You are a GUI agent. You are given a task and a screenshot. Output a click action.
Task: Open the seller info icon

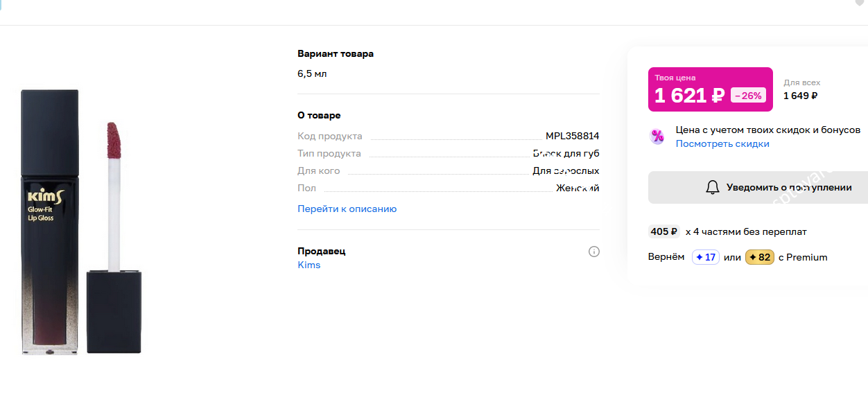point(594,252)
